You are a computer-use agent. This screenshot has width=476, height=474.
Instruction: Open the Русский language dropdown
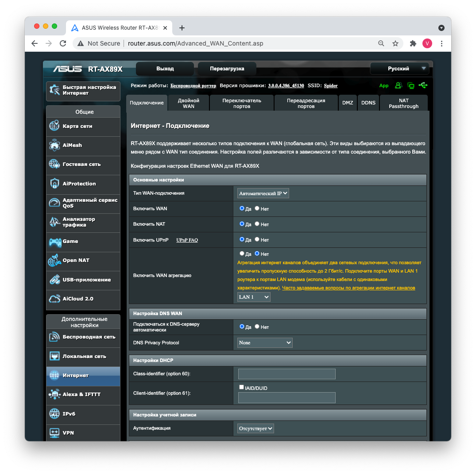pos(399,69)
